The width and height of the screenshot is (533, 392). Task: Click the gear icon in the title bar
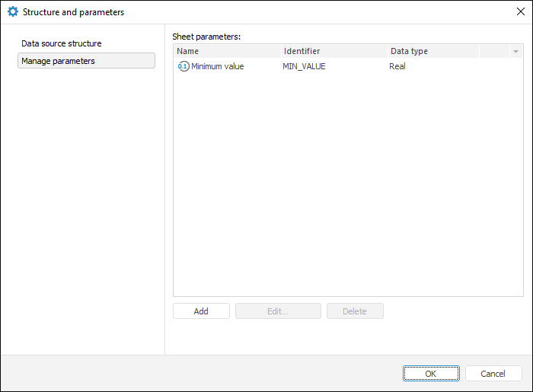12,12
